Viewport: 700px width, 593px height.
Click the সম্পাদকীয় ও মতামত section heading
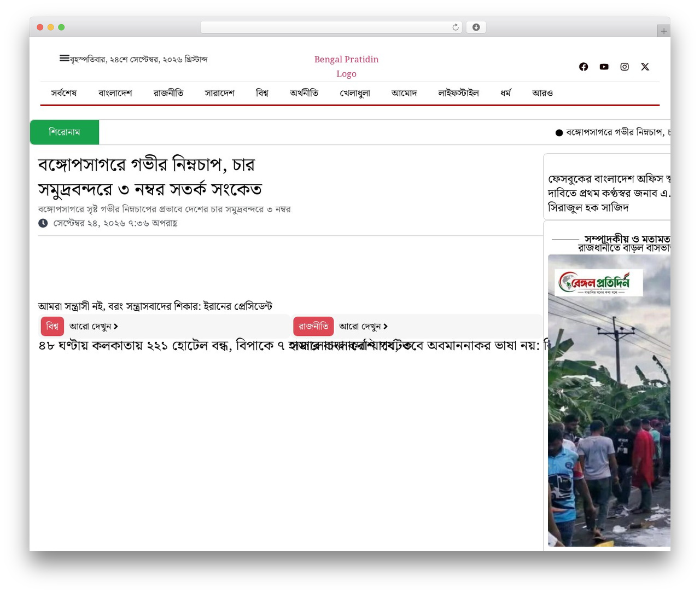627,239
